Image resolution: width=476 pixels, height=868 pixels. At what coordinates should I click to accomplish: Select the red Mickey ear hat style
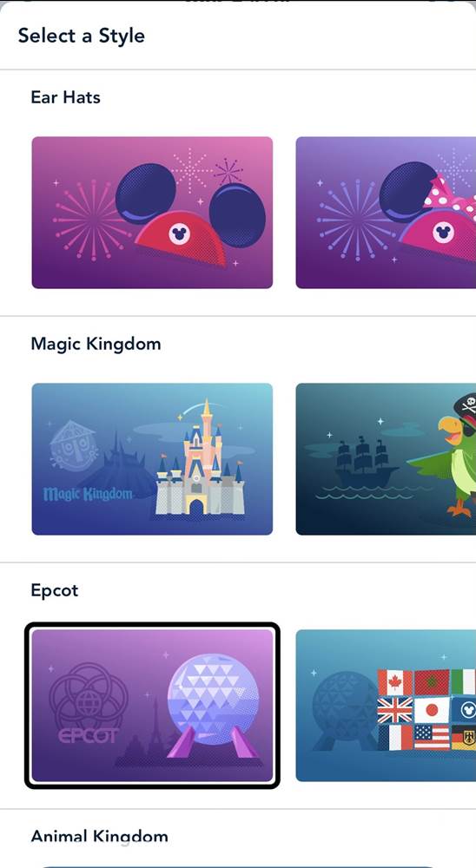tap(152, 213)
